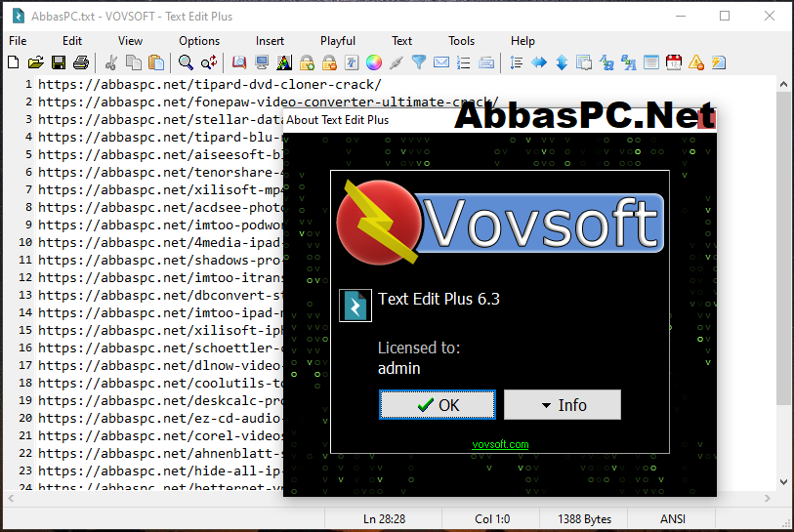
Task: Click the horizontal scrollbar right arrow
Action: (x=768, y=499)
